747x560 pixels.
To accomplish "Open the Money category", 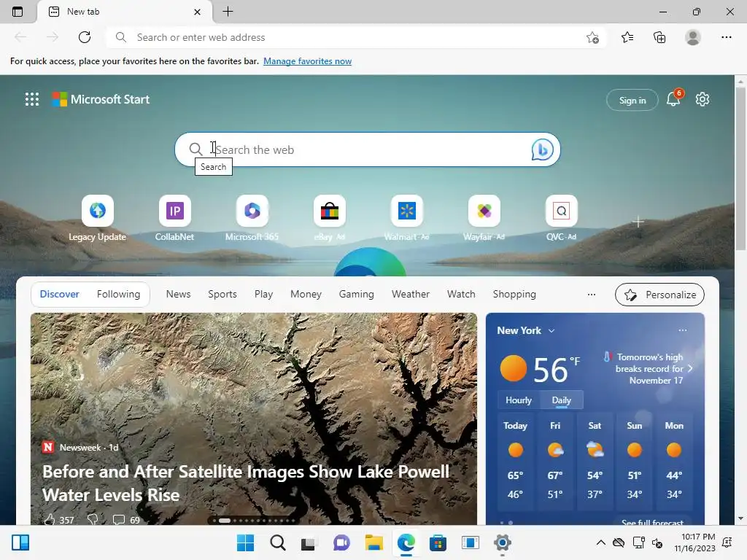I will coord(306,295).
